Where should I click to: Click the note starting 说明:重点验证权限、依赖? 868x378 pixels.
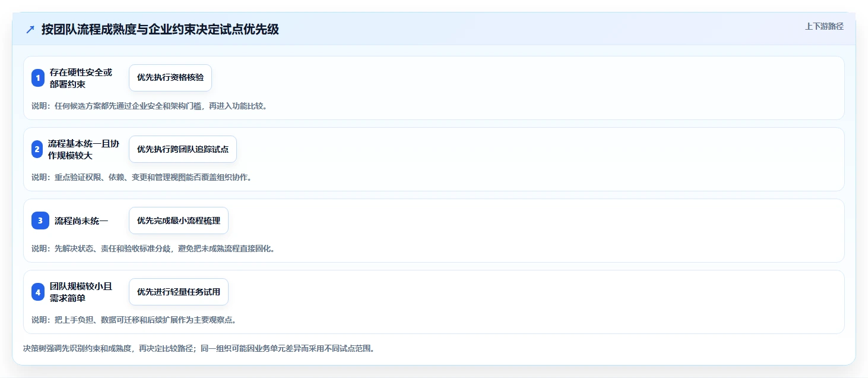141,177
